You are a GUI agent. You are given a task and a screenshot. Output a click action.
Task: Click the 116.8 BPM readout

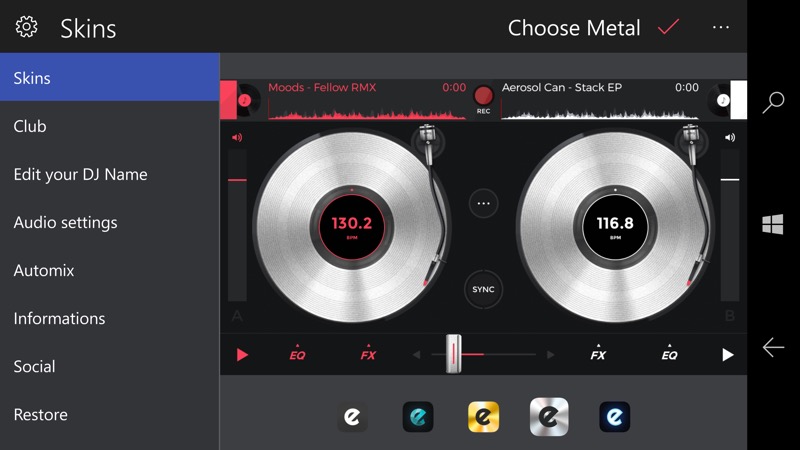[x=615, y=223]
